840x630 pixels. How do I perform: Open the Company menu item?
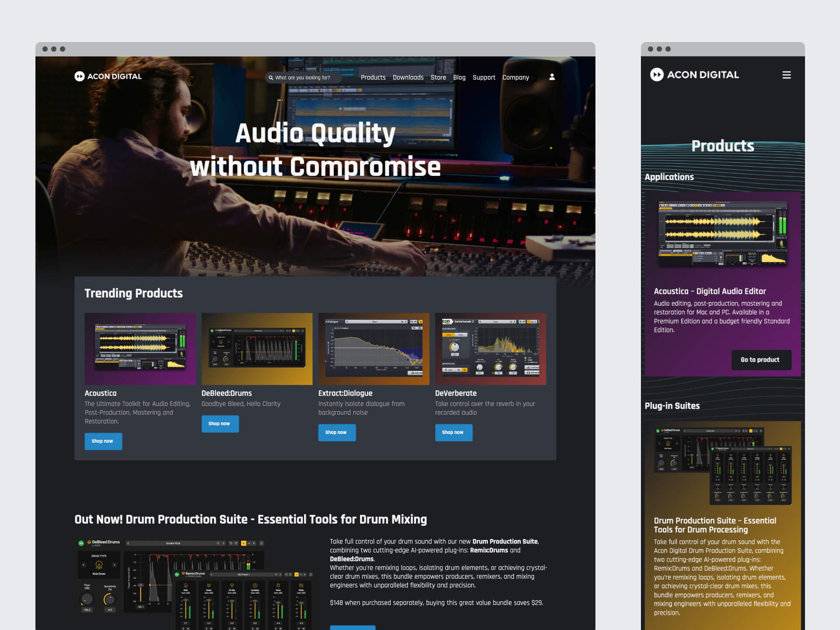516,77
